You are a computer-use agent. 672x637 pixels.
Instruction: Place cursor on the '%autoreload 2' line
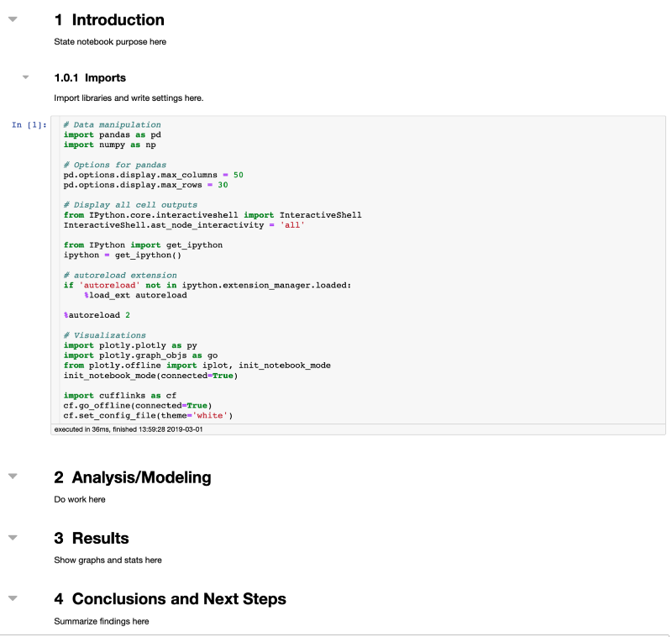[x=92, y=314]
